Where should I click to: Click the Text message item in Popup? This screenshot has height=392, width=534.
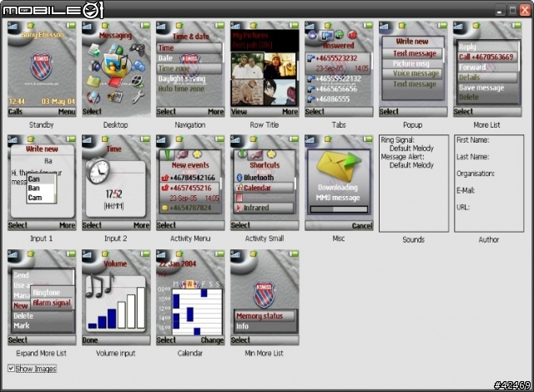(413, 53)
